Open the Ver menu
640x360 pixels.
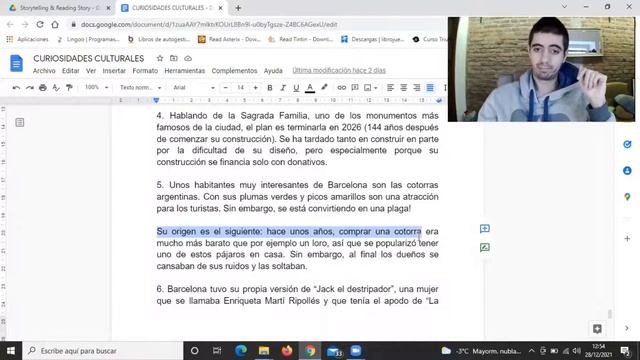coord(91,71)
